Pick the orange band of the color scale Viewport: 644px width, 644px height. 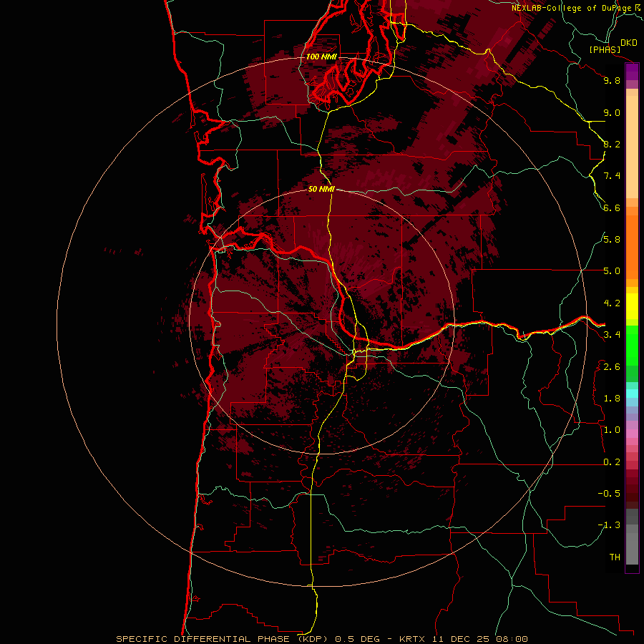point(632,246)
